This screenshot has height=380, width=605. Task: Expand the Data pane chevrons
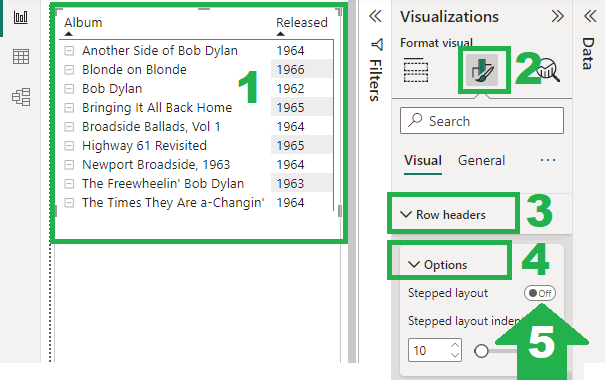coord(590,16)
